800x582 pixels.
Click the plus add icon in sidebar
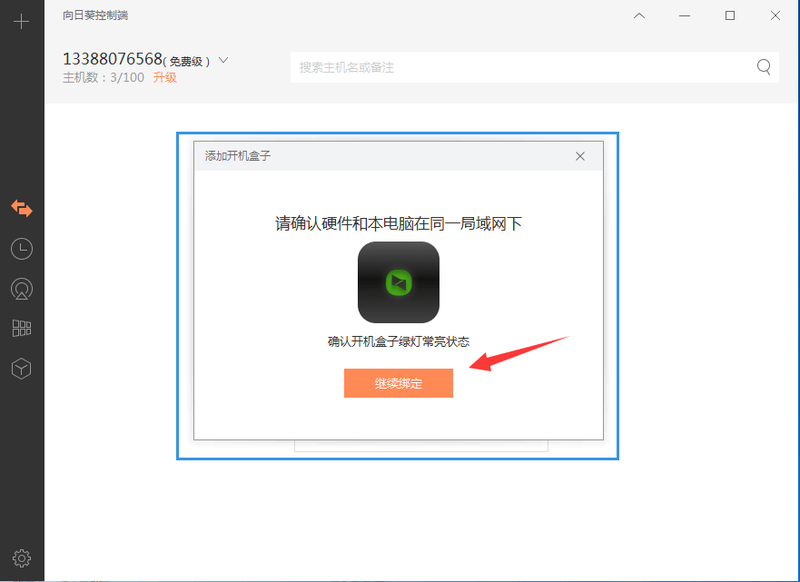[x=21, y=21]
